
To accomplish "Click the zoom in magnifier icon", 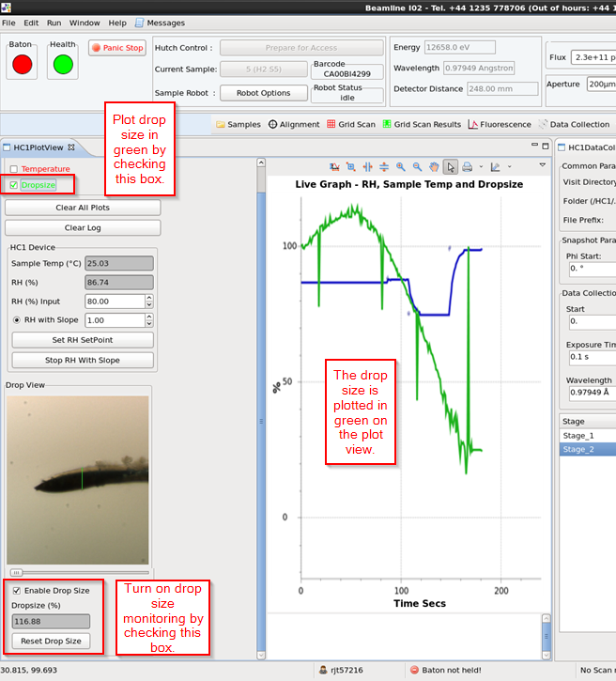I will click(x=401, y=167).
